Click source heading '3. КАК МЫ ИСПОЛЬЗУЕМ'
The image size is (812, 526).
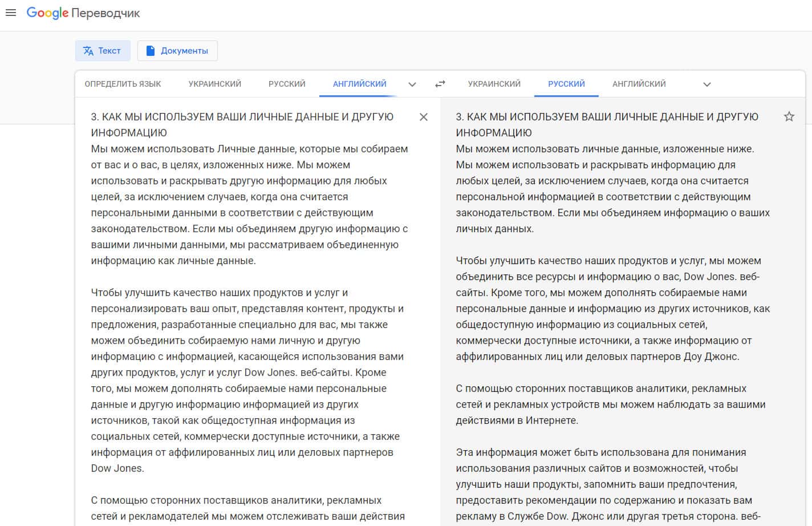pyautogui.click(x=242, y=125)
